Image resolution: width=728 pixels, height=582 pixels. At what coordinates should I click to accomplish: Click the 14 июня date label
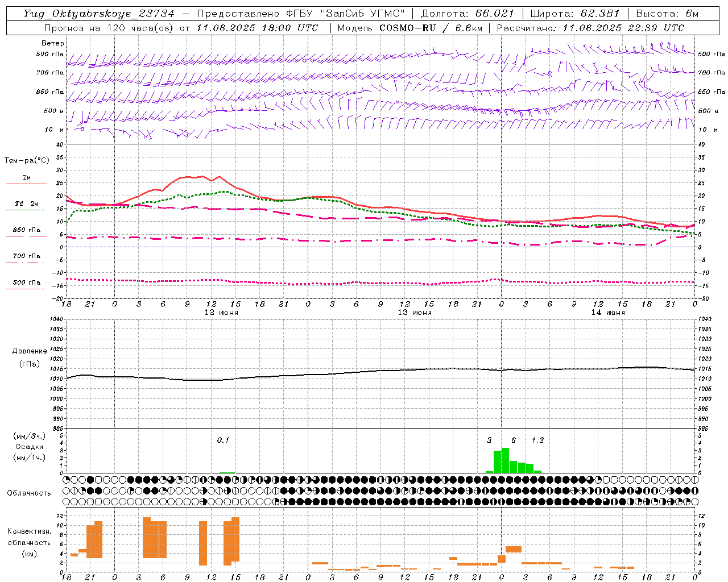click(x=608, y=313)
